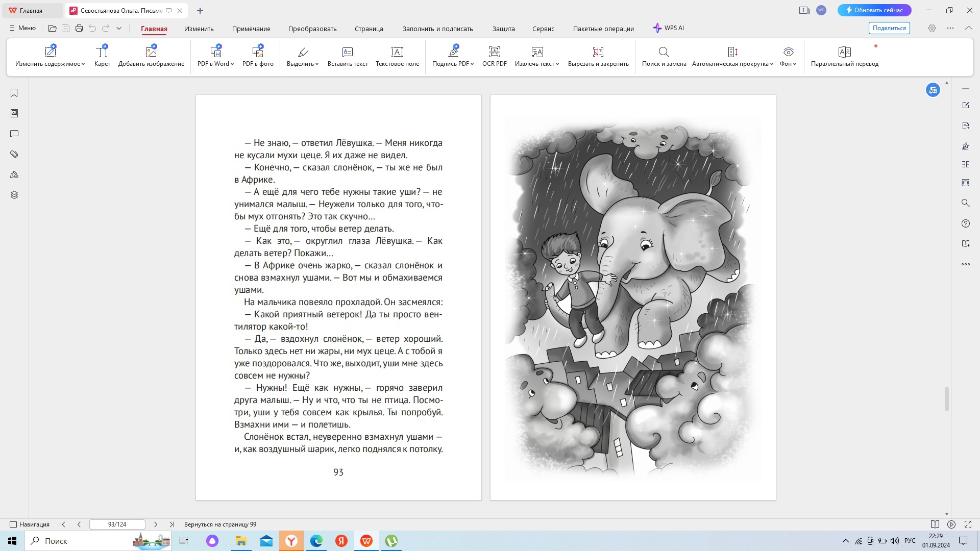Image resolution: width=980 pixels, height=551 pixels.
Task: Expand the Background dropdown arrow
Action: click(795, 64)
